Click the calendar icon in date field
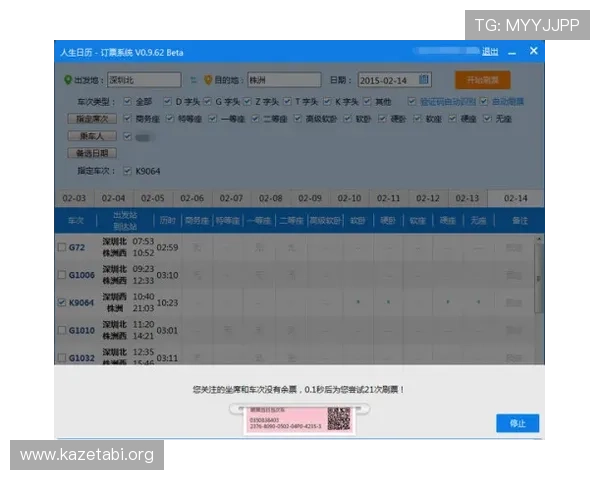This screenshot has width=600, height=480. pyautogui.click(x=423, y=80)
